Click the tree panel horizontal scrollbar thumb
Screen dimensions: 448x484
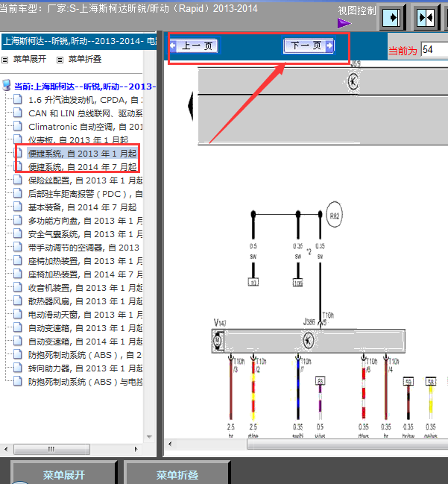tap(52, 449)
